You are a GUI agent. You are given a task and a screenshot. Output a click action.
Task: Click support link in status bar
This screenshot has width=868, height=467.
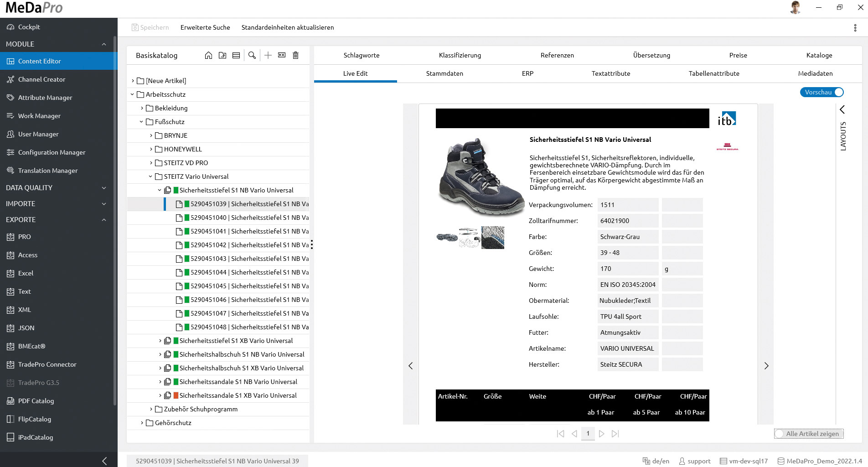[x=695, y=461]
